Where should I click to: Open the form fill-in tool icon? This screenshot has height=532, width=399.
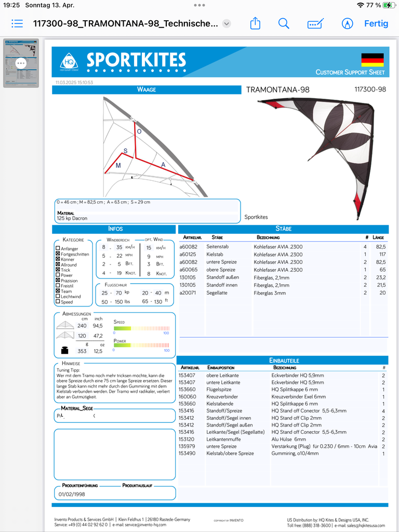[315, 23]
